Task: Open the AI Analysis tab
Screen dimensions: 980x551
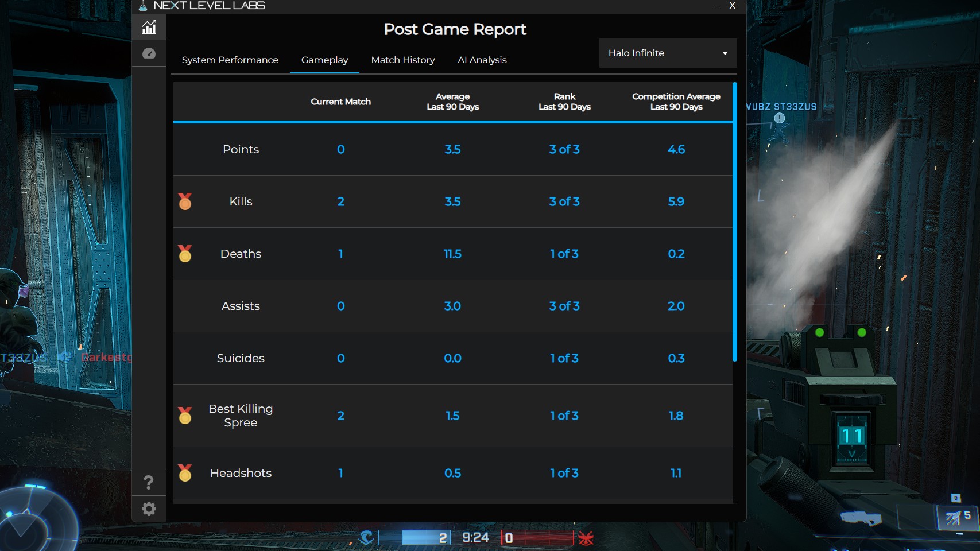Action: coord(482,60)
